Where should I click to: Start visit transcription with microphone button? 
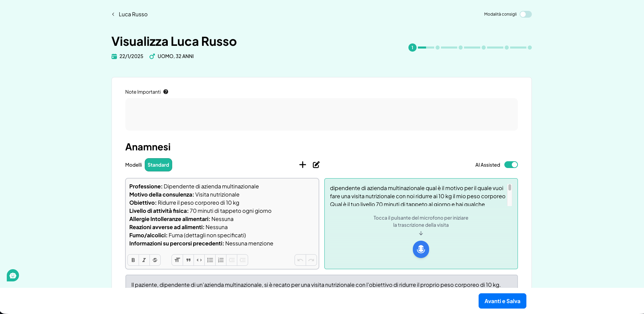pos(421,250)
